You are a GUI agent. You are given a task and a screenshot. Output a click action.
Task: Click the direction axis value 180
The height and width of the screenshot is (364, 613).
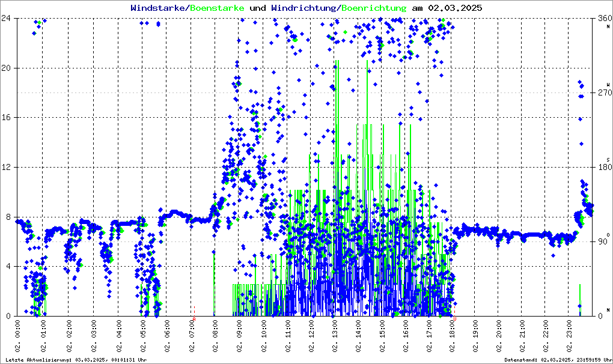pos(605,167)
